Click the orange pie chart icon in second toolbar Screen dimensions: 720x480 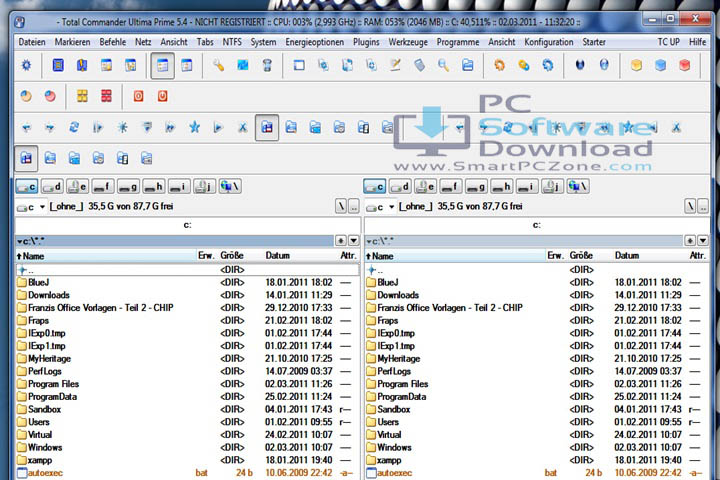26,96
